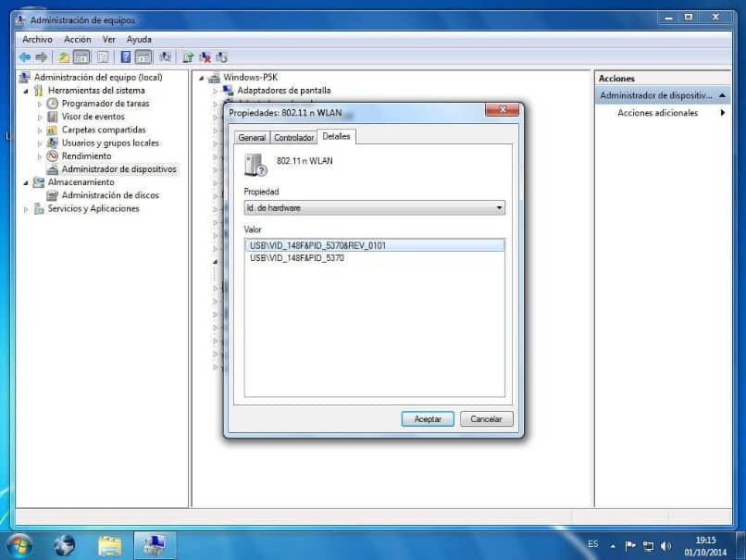
Task: Open the Windows Start menu
Action: point(19,545)
